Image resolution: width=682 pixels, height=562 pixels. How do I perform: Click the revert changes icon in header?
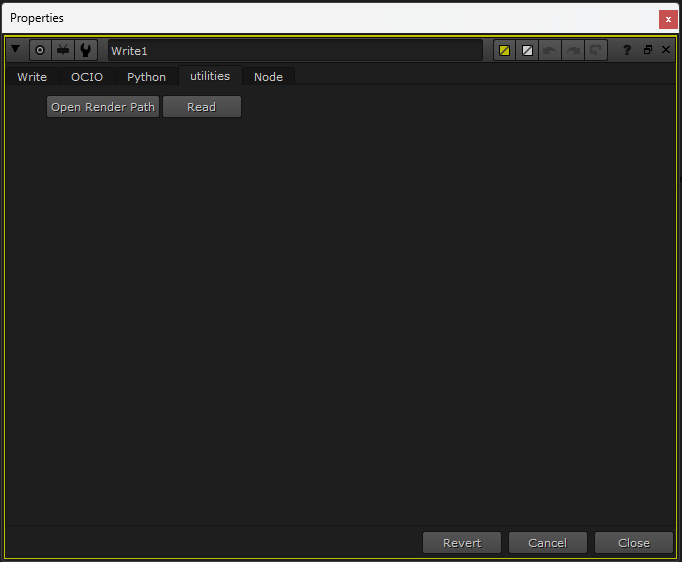tap(596, 50)
